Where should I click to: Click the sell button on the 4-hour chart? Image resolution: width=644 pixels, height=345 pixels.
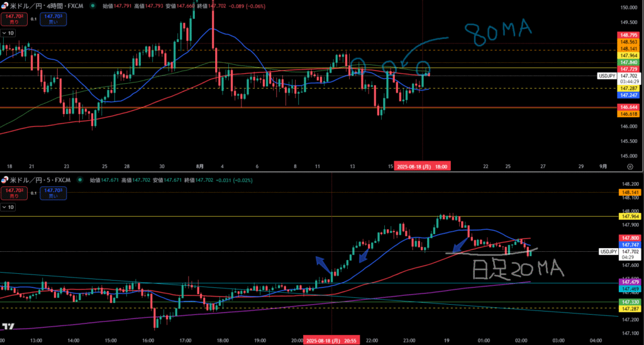13,18
